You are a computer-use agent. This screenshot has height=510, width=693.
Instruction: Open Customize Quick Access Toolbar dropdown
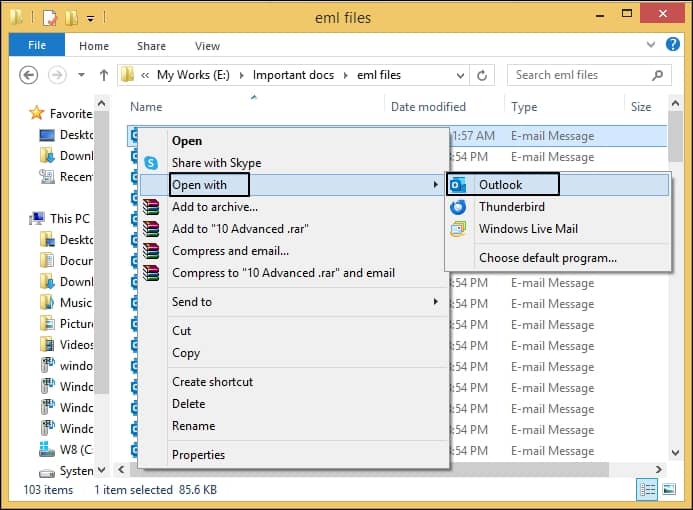[x=91, y=19]
